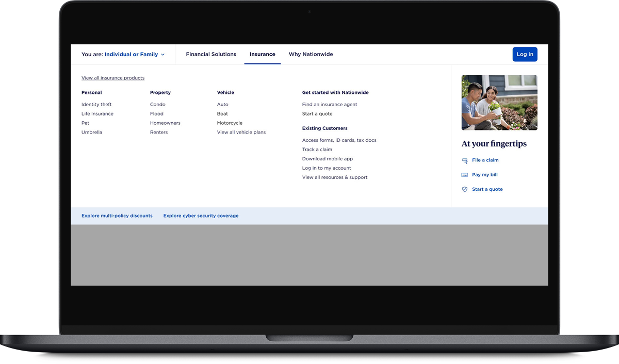
Task: Open Boat insurance link
Action: point(222,113)
